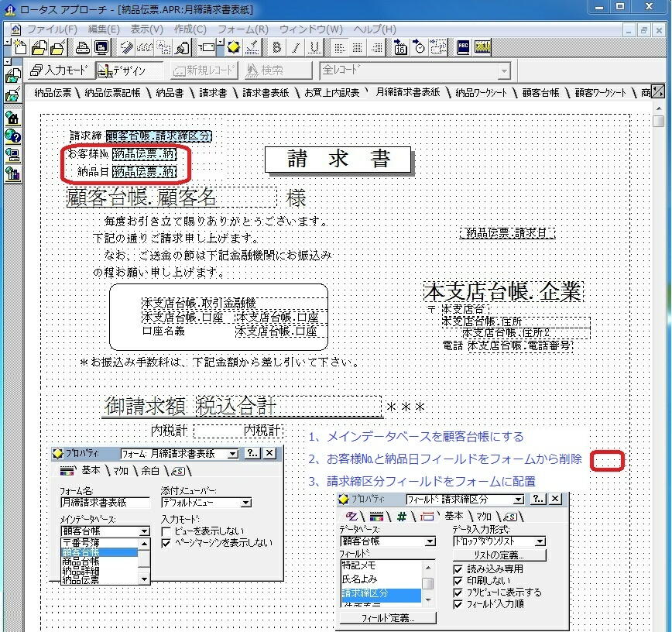Click the align left toolbar icon
The width and height of the screenshot is (672, 632).
pyautogui.click(x=339, y=47)
